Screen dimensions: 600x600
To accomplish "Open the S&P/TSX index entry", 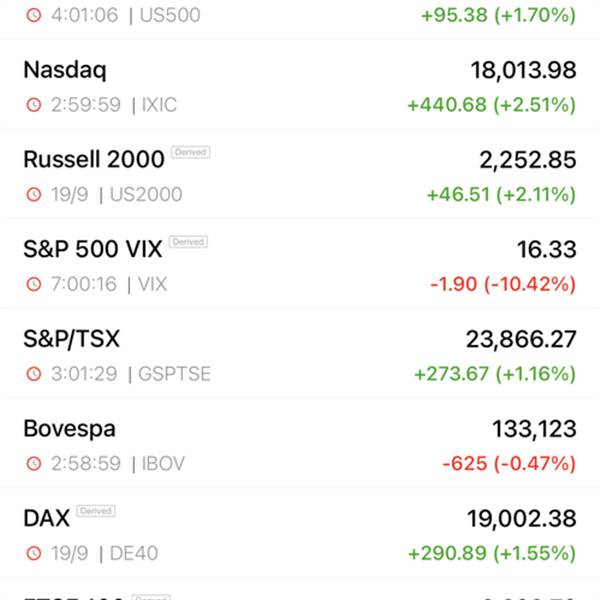I will pyautogui.click(x=300, y=354).
